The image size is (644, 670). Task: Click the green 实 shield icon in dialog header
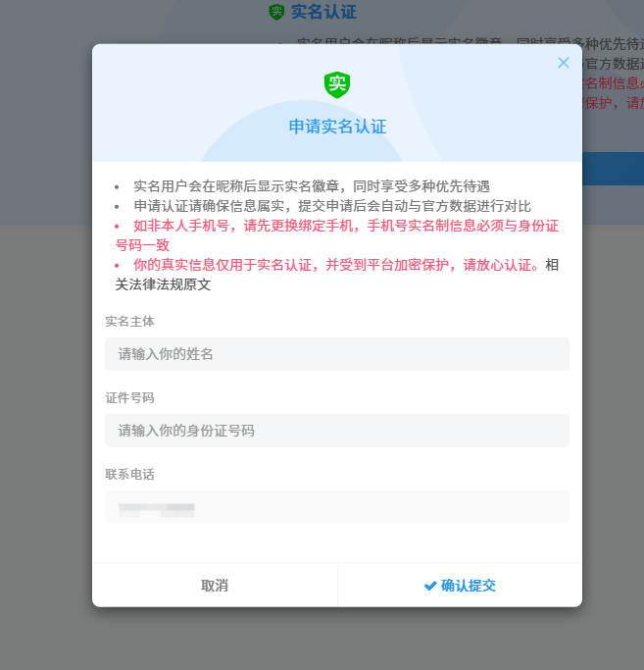point(337,84)
